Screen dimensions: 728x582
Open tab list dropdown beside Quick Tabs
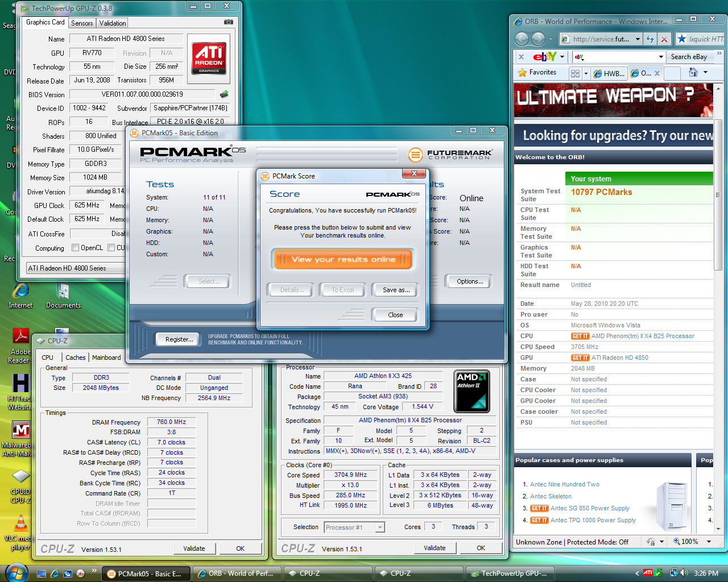pyautogui.click(x=586, y=73)
